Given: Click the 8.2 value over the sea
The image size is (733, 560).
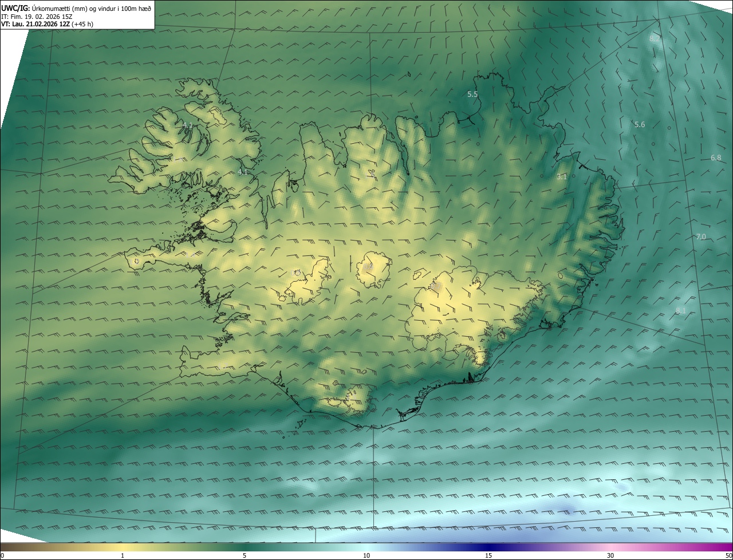Looking at the screenshot, I should coord(655,39).
